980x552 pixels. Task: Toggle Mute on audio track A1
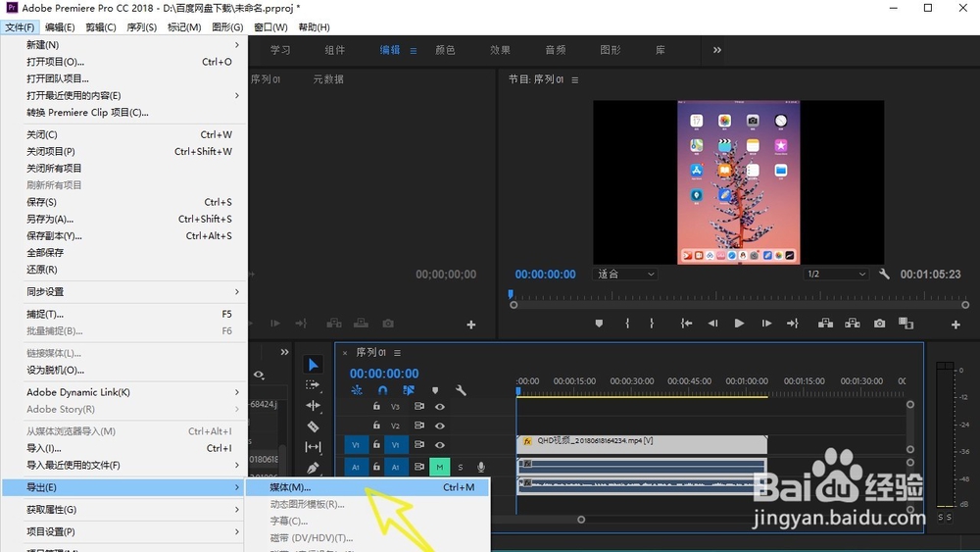point(439,467)
